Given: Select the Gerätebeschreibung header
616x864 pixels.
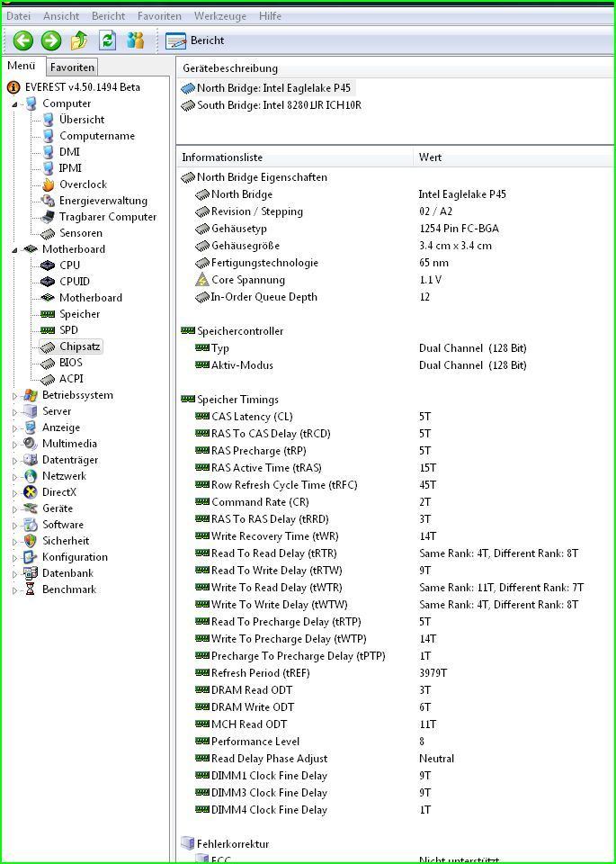Looking at the screenshot, I should click(230, 69).
